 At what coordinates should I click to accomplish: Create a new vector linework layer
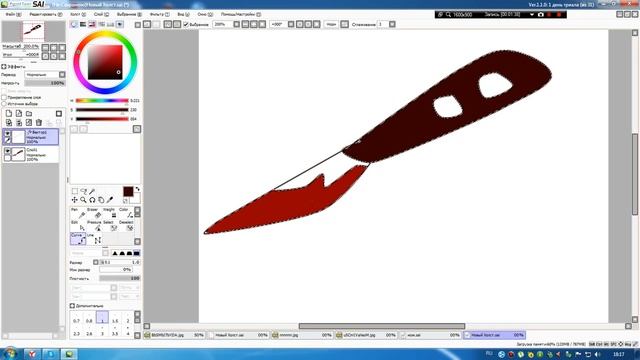coord(19,113)
